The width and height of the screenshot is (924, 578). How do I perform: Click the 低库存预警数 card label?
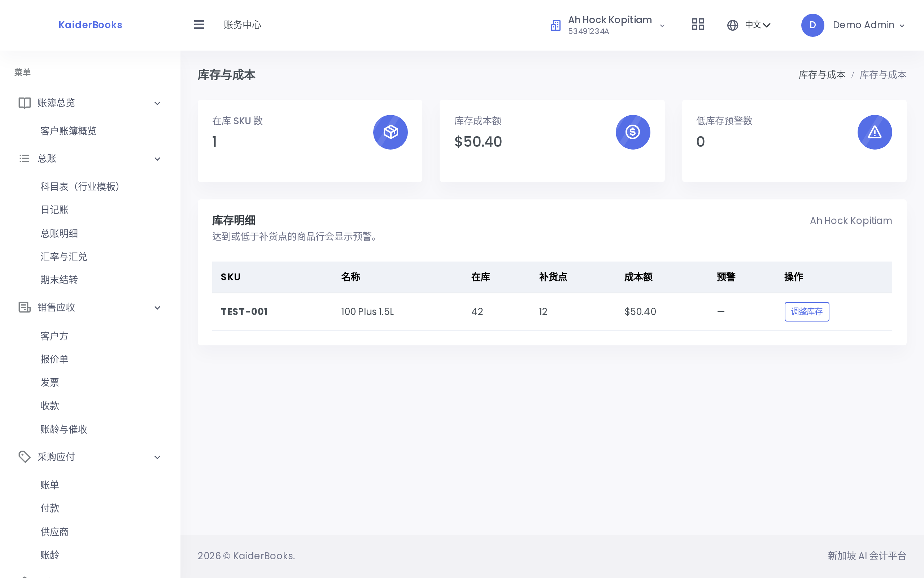point(724,121)
